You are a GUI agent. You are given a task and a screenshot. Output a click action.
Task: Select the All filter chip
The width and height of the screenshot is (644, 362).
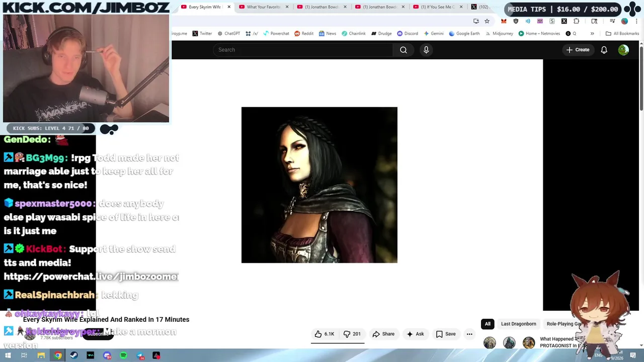[488, 324]
